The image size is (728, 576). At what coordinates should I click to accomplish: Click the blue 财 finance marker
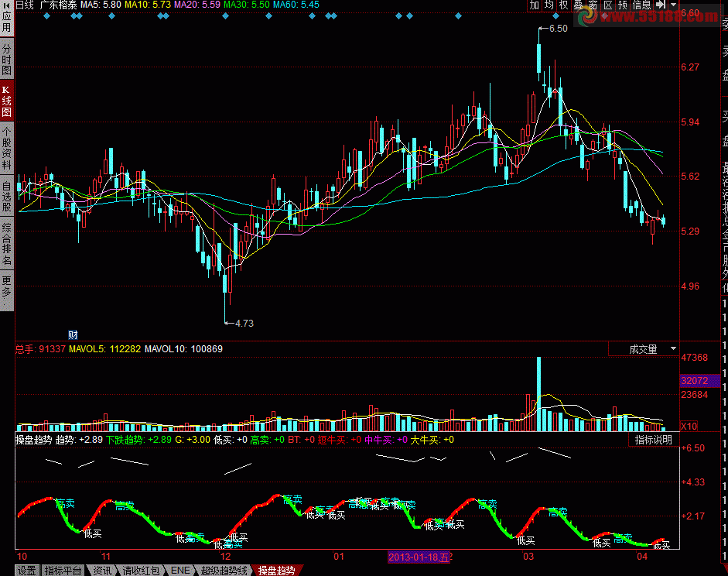73,335
